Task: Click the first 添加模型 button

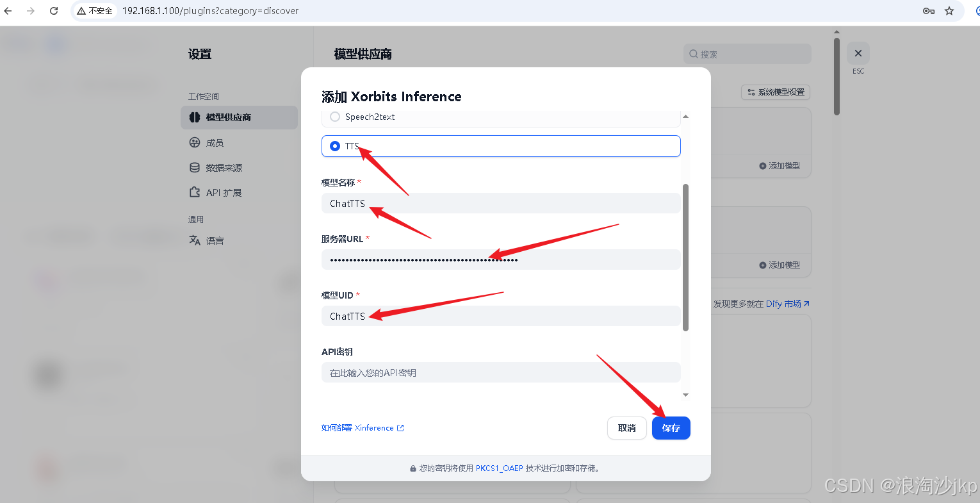Action: 780,166
